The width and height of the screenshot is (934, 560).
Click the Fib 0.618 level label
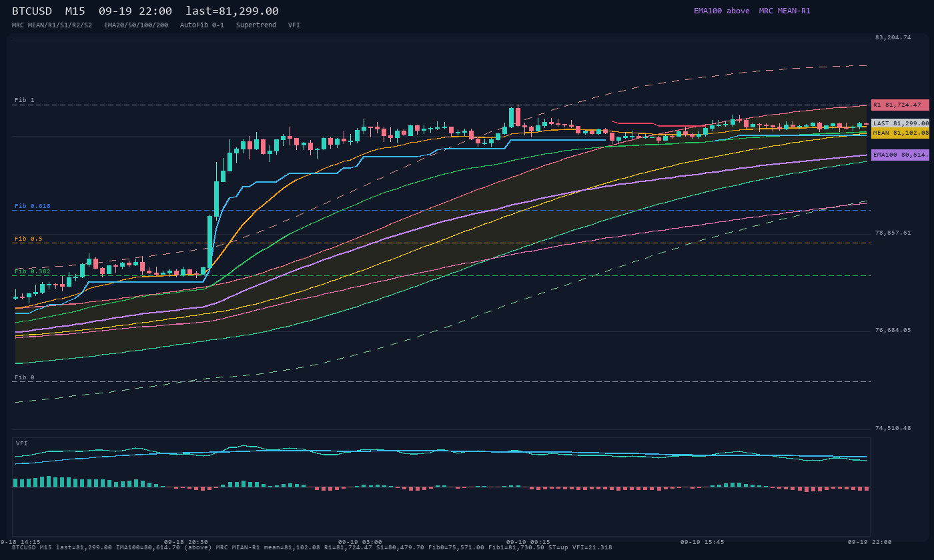(x=33, y=206)
